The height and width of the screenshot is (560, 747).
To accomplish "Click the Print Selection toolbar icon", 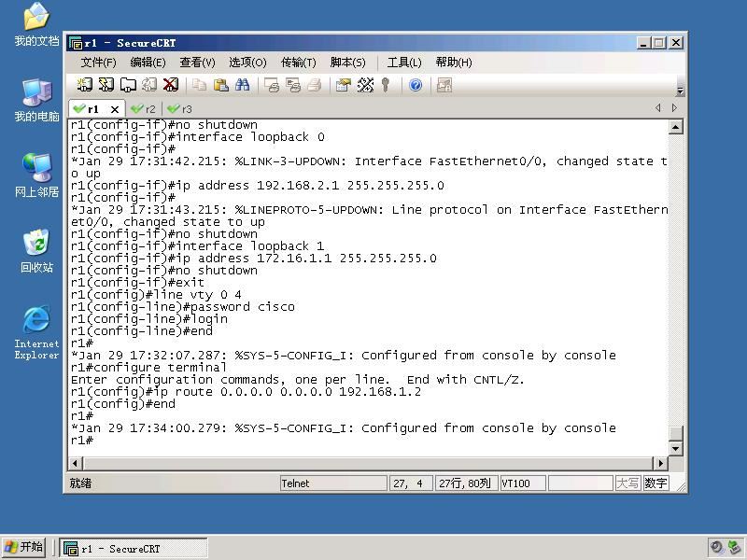I will coord(293,85).
